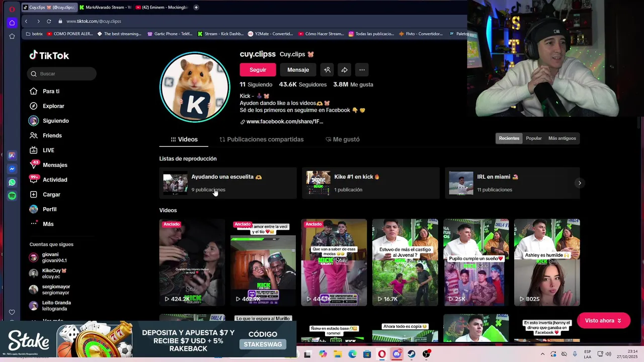Send message with Mensaje button
Screen dimensions: 644x362
[298, 70]
